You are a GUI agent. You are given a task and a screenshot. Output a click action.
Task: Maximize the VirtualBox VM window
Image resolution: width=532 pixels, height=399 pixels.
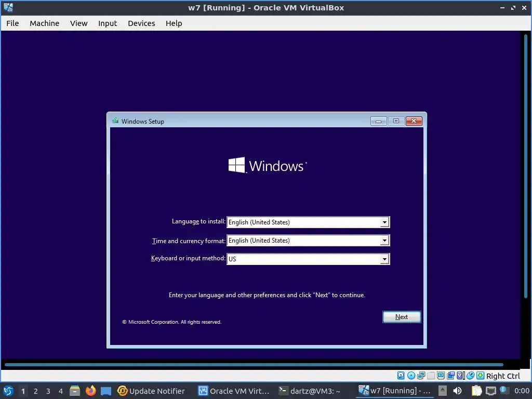pyautogui.click(x=513, y=7)
